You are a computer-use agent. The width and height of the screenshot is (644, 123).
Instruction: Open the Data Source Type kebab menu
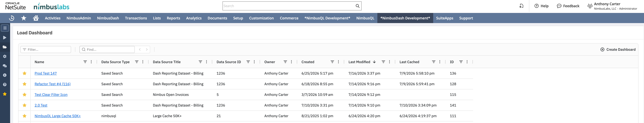coord(143,62)
